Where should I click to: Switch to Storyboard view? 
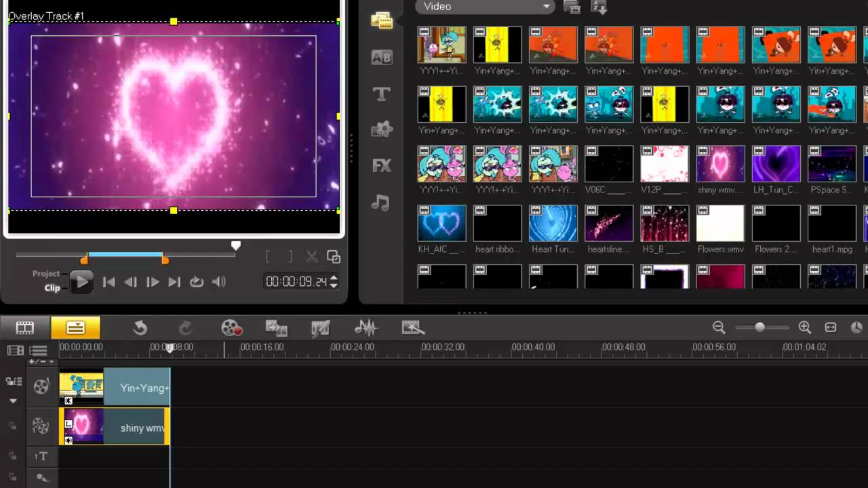tap(25, 328)
